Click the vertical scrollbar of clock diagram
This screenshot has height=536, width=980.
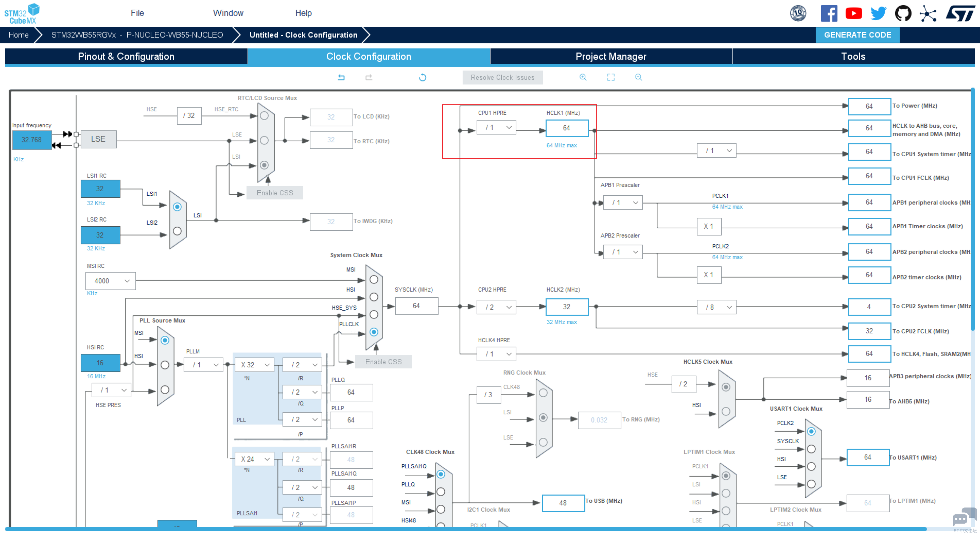click(x=972, y=209)
